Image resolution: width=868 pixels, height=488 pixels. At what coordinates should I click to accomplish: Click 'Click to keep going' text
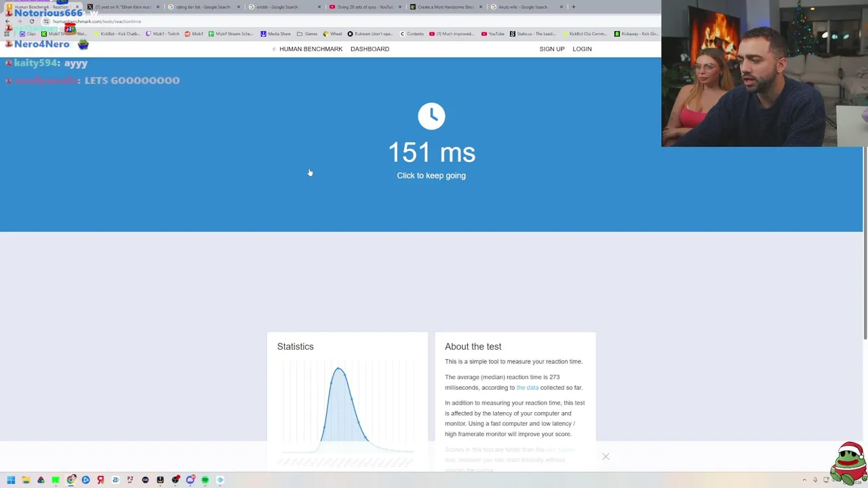coord(431,176)
